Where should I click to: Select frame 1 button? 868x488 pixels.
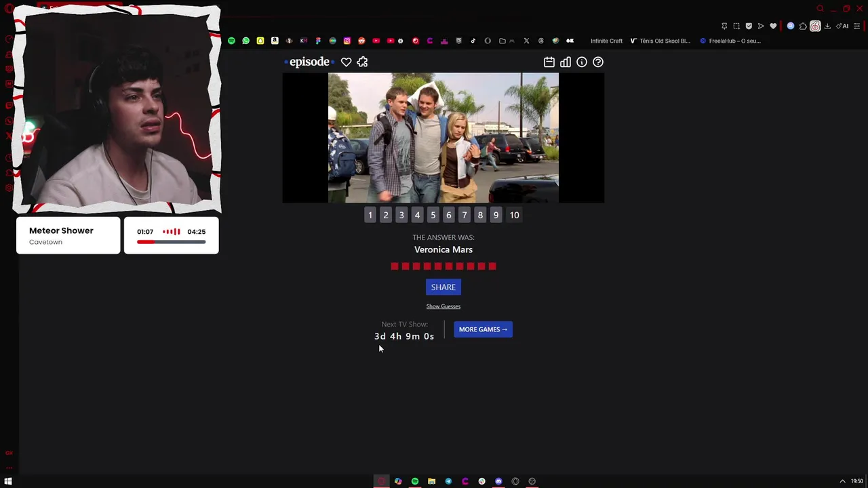370,215
